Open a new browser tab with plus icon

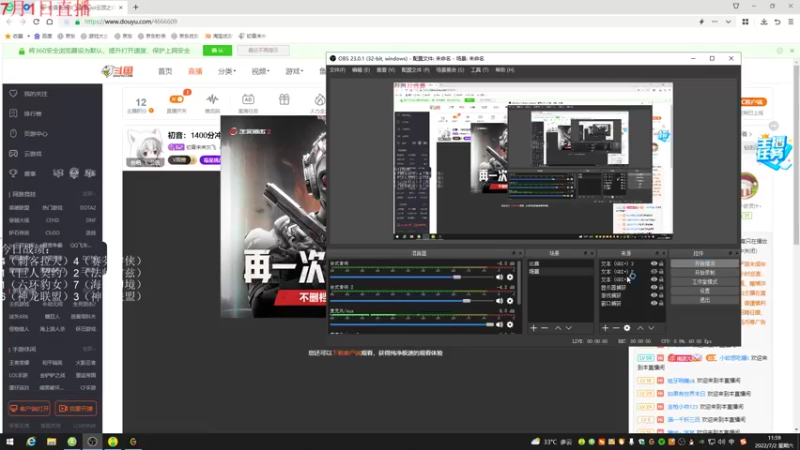tap(136, 7)
